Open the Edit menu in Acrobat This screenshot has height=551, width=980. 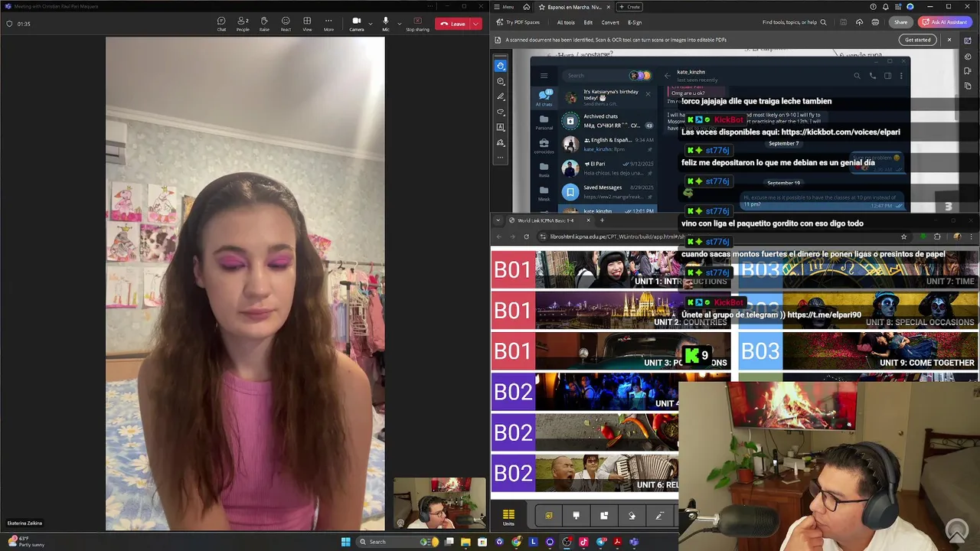[x=588, y=22]
